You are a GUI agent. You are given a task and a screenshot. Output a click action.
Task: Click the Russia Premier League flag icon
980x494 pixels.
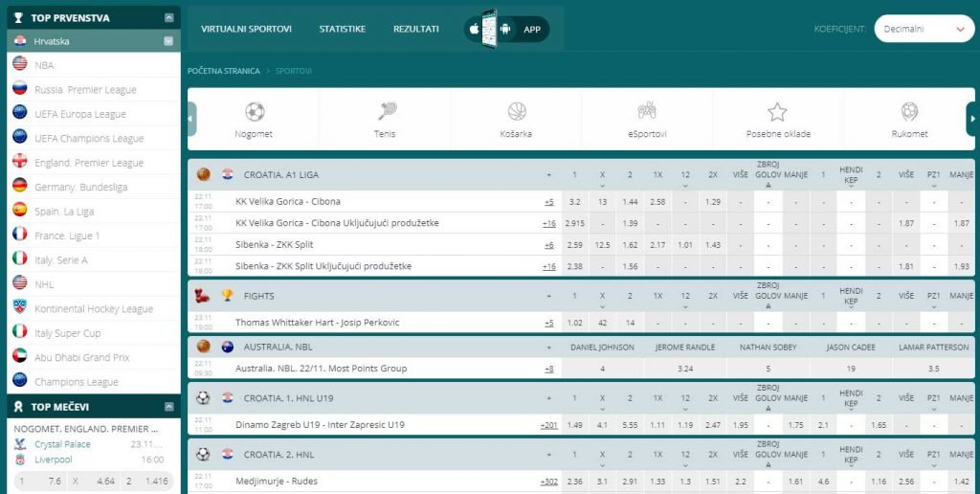pos(20,88)
